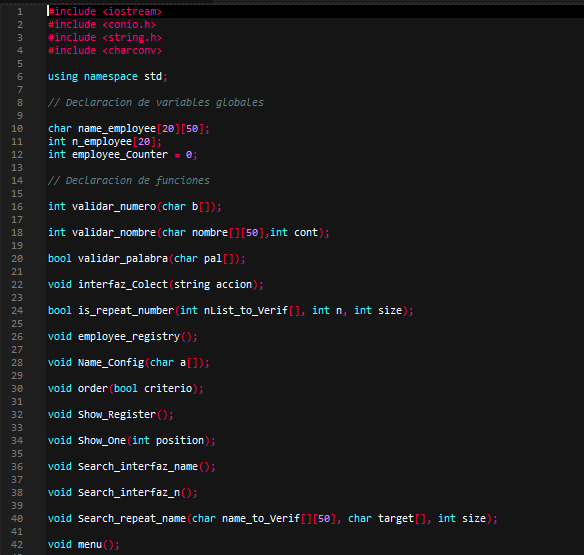The image size is (584, 555).
Task: Click the 'is_repeat_number' function prototype
Action: click(231, 311)
